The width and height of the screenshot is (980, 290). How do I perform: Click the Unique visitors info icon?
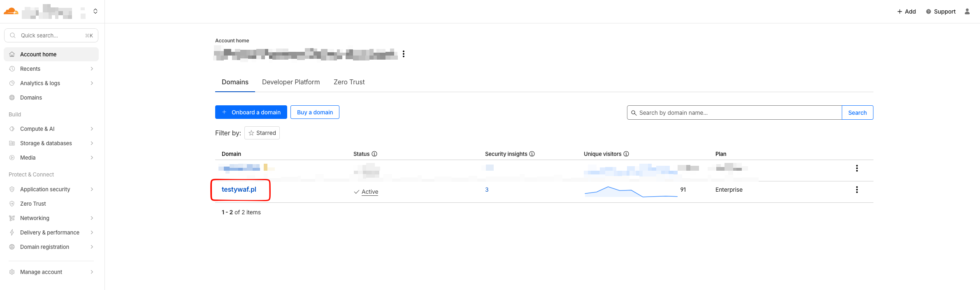[626, 154]
